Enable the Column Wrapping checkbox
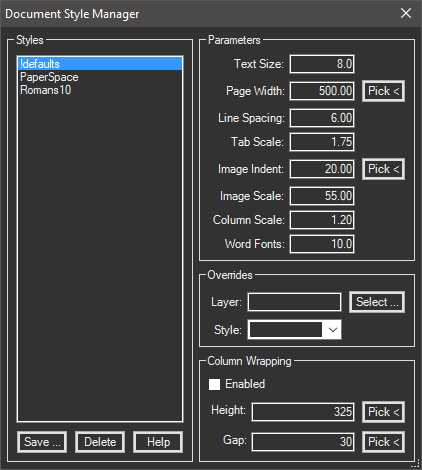422x470 pixels. click(x=214, y=384)
